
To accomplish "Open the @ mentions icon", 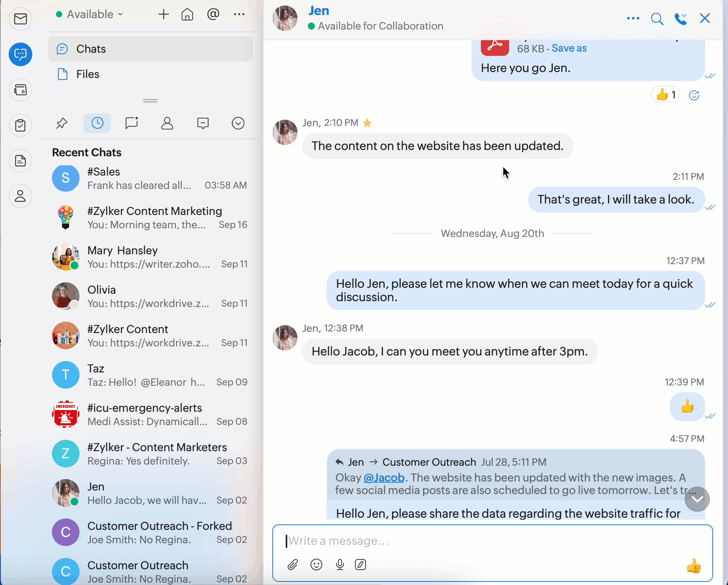I will [x=213, y=15].
